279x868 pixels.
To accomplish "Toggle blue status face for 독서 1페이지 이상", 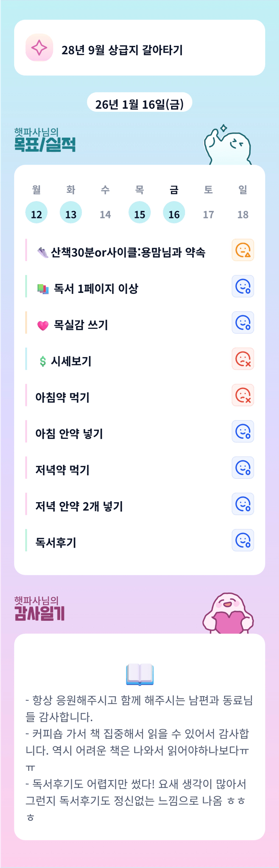I will [x=243, y=287].
